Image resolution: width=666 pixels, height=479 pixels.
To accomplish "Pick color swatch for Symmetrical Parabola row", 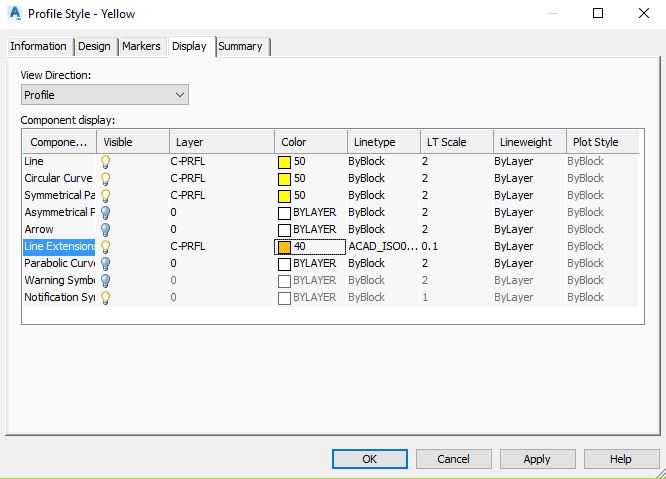I will (x=284, y=196).
